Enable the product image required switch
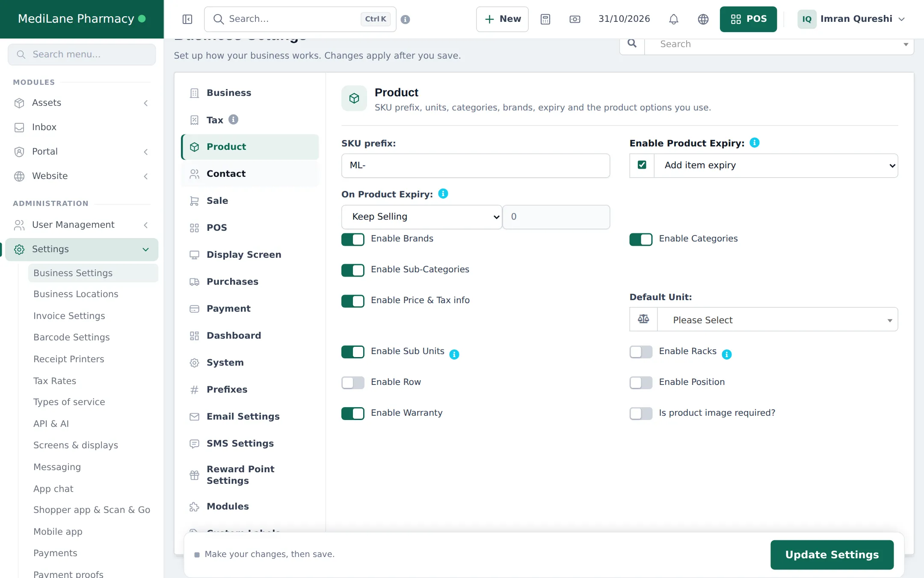Image resolution: width=924 pixels, height=578 pixels. tap(641, 414)
